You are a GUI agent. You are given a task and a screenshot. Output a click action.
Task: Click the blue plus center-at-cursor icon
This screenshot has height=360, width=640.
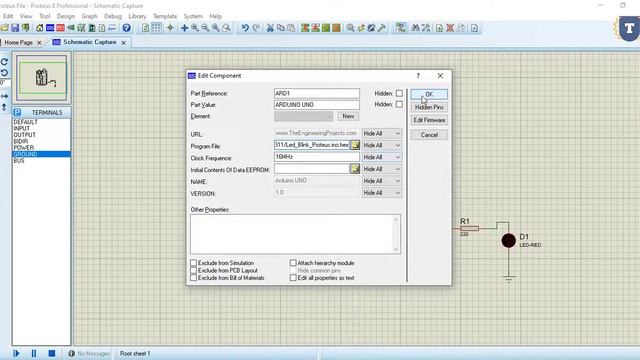click(x=184, y=28)
